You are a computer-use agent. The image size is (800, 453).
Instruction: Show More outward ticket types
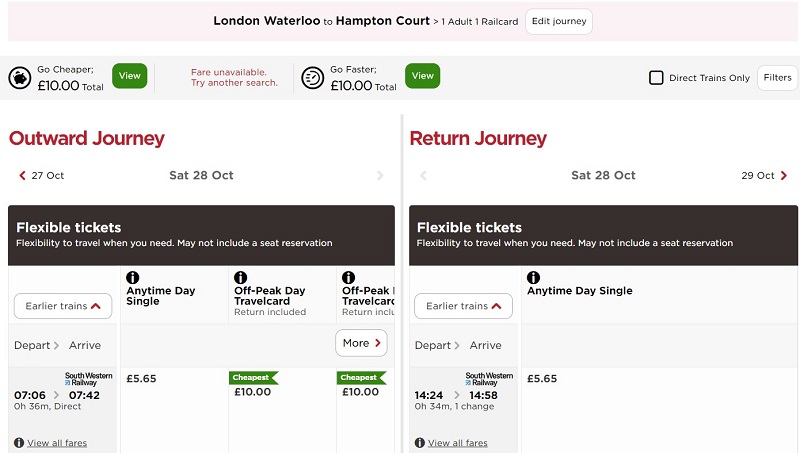coord(361,343)
